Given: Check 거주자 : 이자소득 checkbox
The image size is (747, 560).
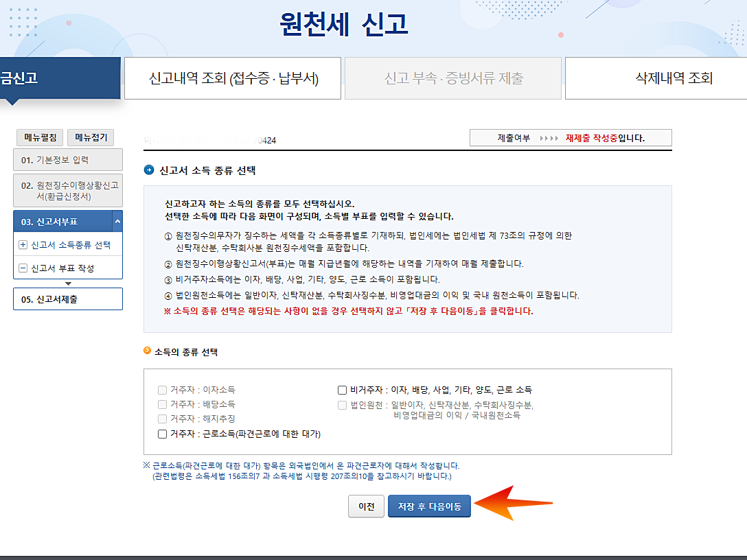Looking at the screenshot, I should tap(163, 390).
